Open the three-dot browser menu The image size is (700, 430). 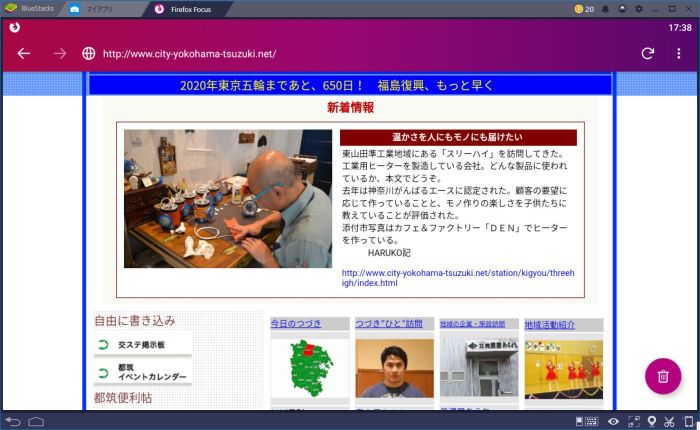679,53
